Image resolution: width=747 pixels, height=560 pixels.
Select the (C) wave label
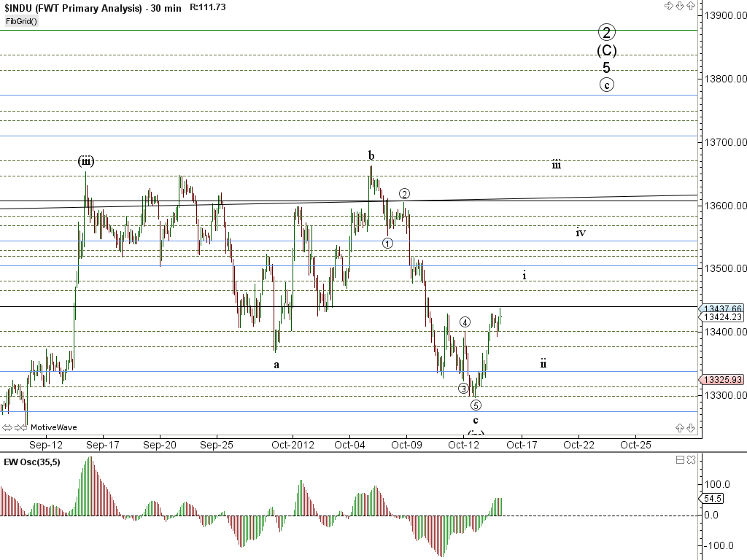[607, 50]
